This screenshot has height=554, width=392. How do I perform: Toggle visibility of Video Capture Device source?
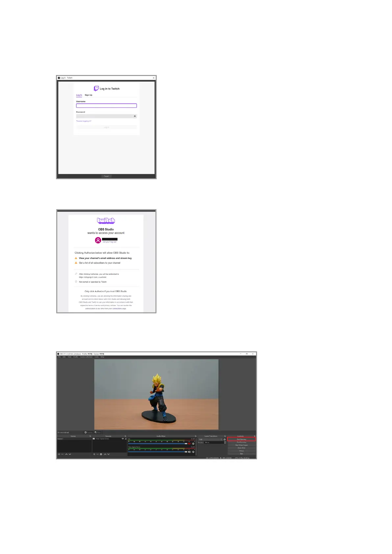(x=123, y=439)
